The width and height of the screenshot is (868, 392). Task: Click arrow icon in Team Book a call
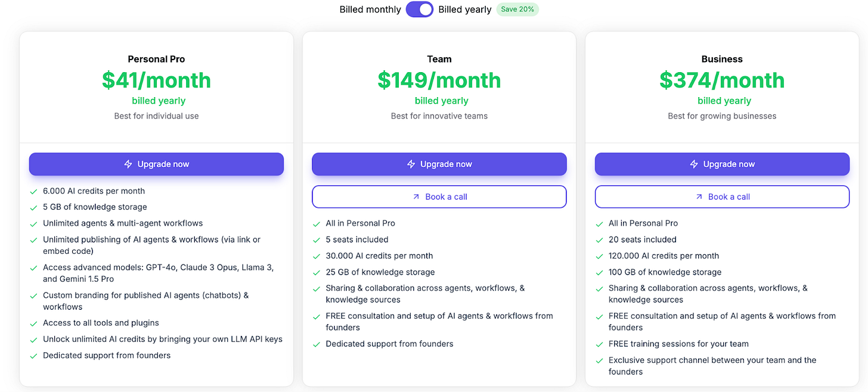(416, 197)
